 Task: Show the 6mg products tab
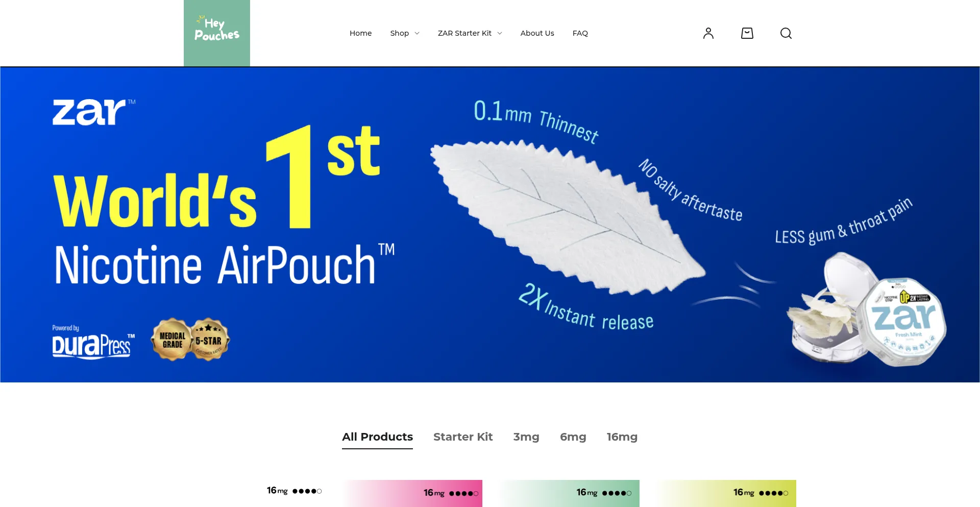(x=573, y=437)
